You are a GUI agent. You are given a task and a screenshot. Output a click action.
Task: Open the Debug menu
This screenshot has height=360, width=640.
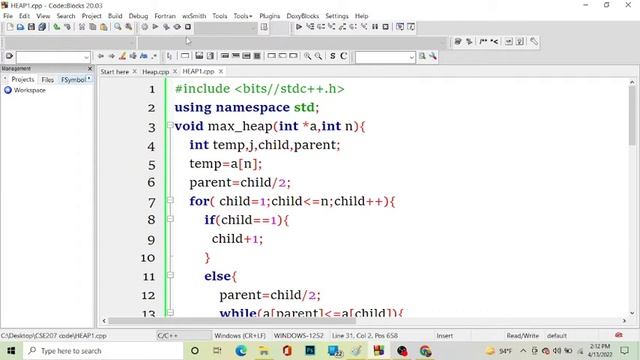[138, 16]
